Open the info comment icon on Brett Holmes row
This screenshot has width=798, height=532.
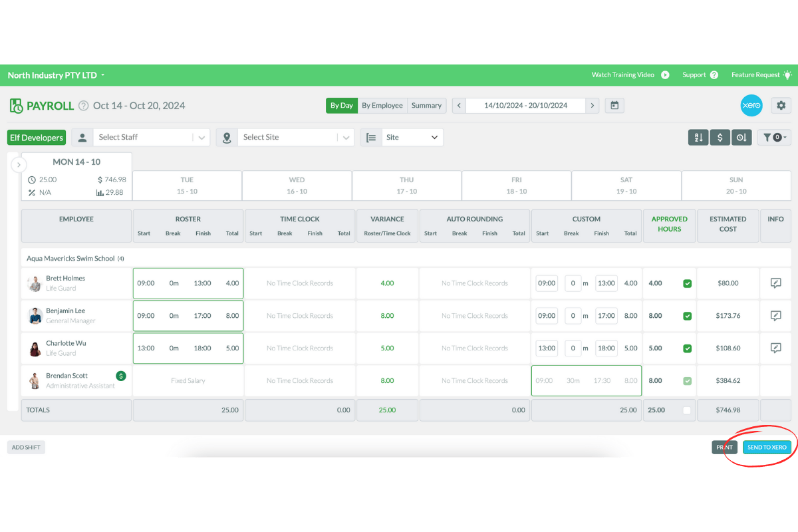[x=775, y=283]
